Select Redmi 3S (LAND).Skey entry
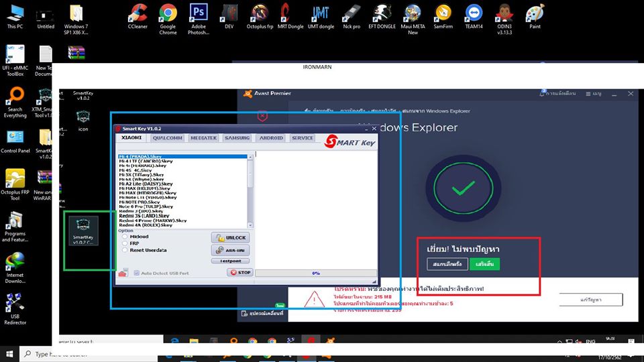This screenshot has width=644, height=362. pos(182,215)
